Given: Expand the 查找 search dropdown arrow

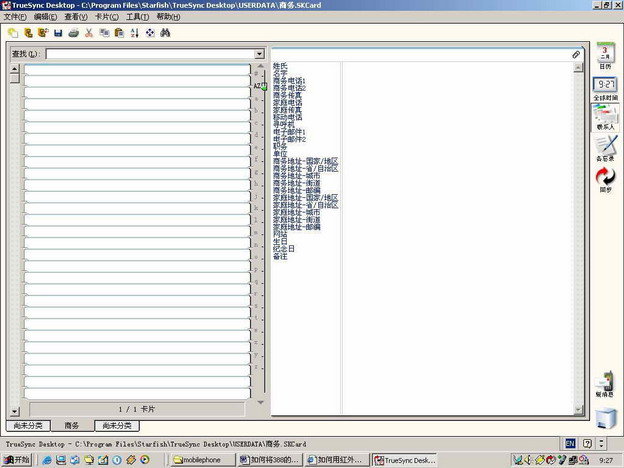Looking at the screenshot, I should (x=259, y=54).
